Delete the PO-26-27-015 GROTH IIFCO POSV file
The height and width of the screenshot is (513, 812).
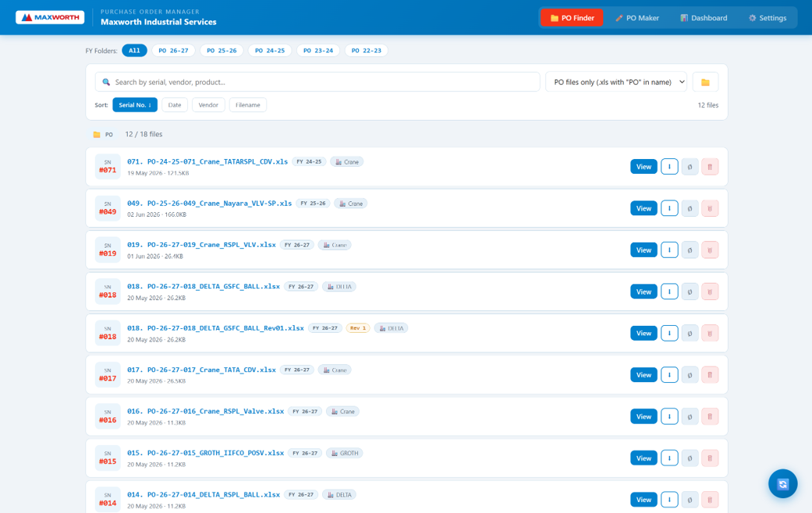point(710,458)
